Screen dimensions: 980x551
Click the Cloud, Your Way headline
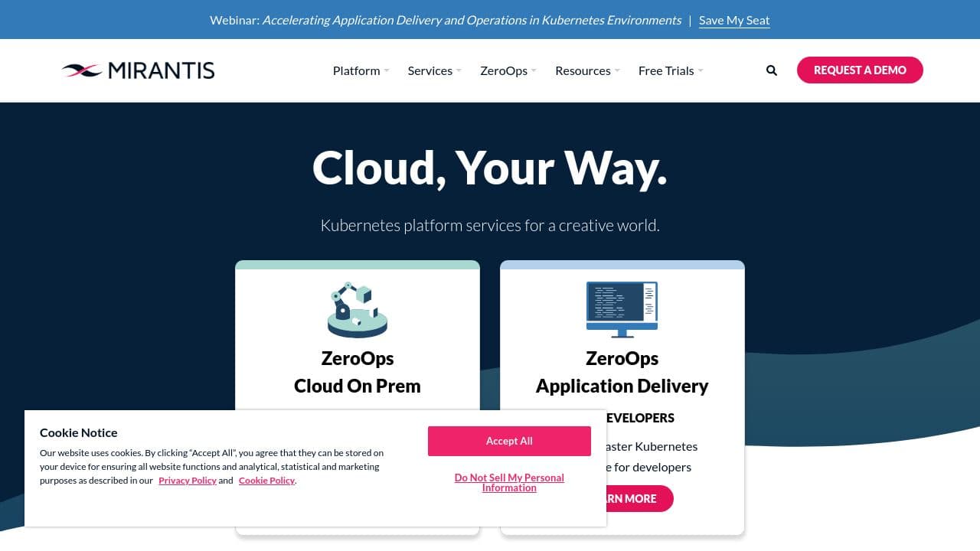tap(490, 168)
